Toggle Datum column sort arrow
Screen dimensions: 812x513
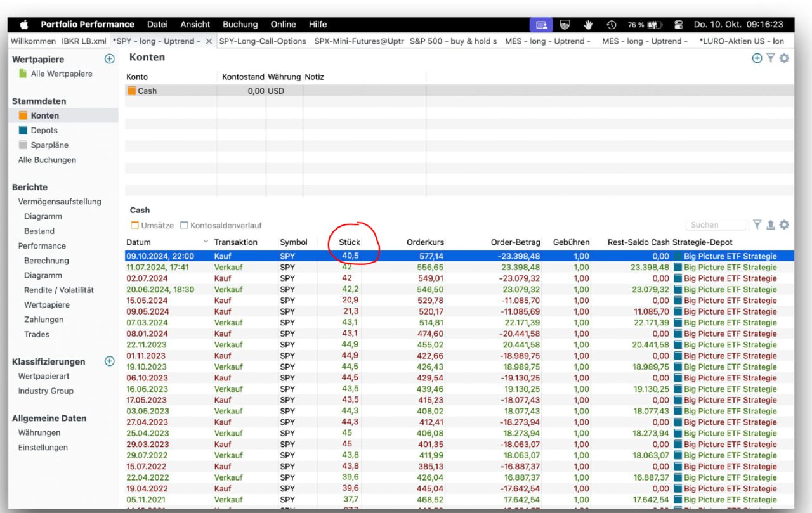(206, 242)
